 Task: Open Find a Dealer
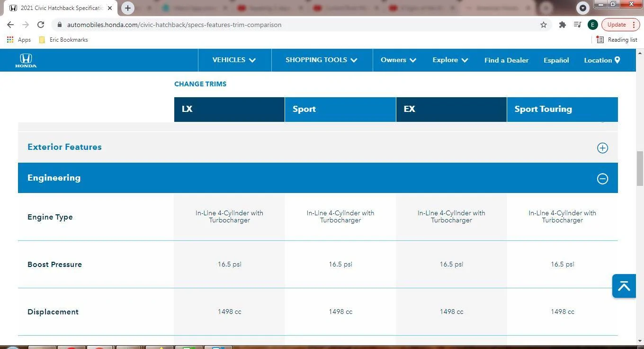tap(506, 60)
